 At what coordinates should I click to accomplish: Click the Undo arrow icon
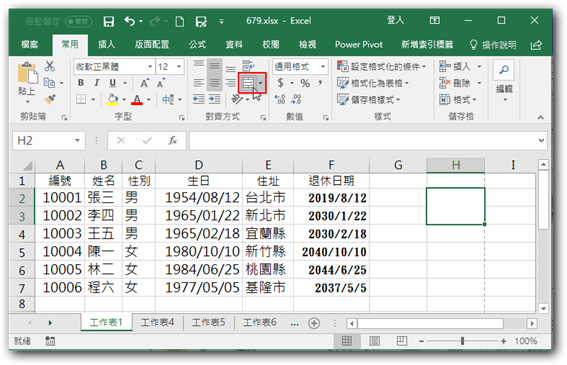coord(130,21)
